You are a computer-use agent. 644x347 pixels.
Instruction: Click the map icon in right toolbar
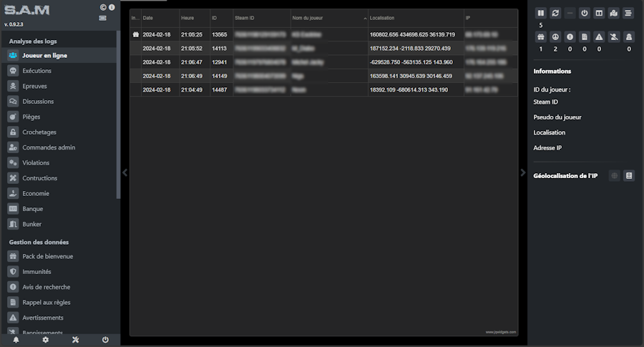click(613, 13)
